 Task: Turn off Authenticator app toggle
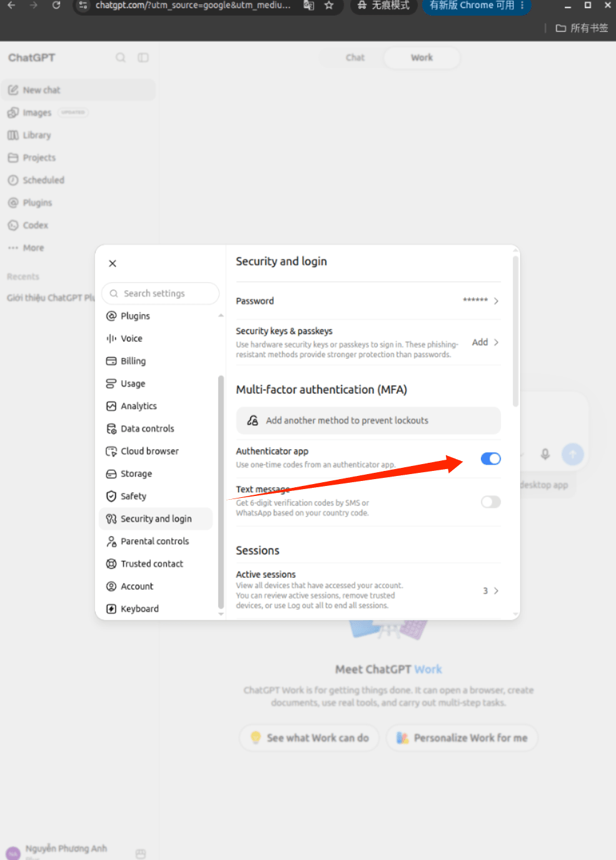[491, 458]
